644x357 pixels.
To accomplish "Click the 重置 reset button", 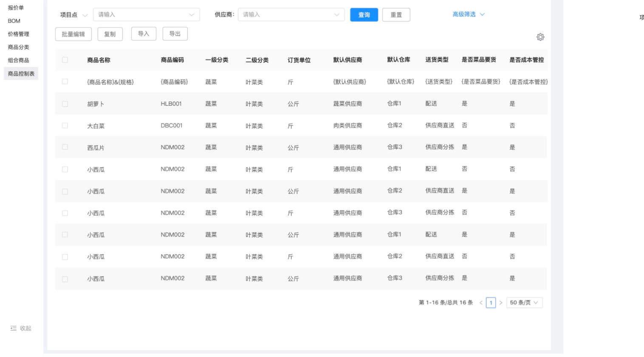I will click(396, 15).
